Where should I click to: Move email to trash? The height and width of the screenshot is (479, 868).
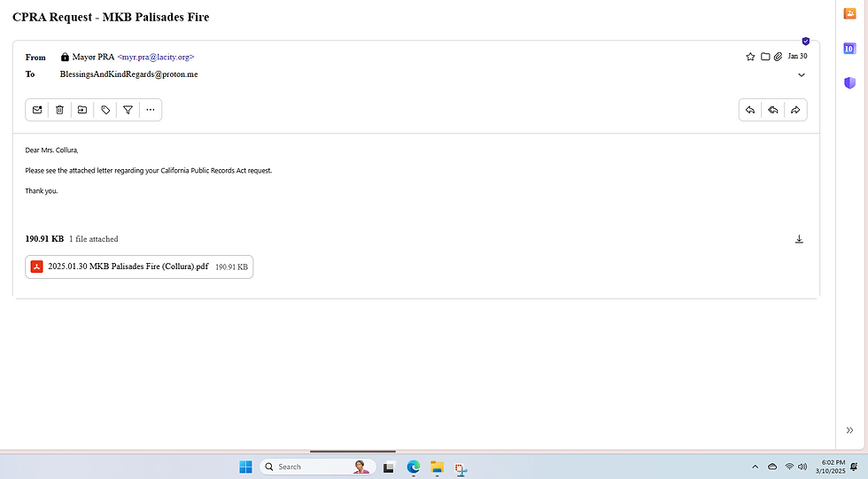point(60,110)
